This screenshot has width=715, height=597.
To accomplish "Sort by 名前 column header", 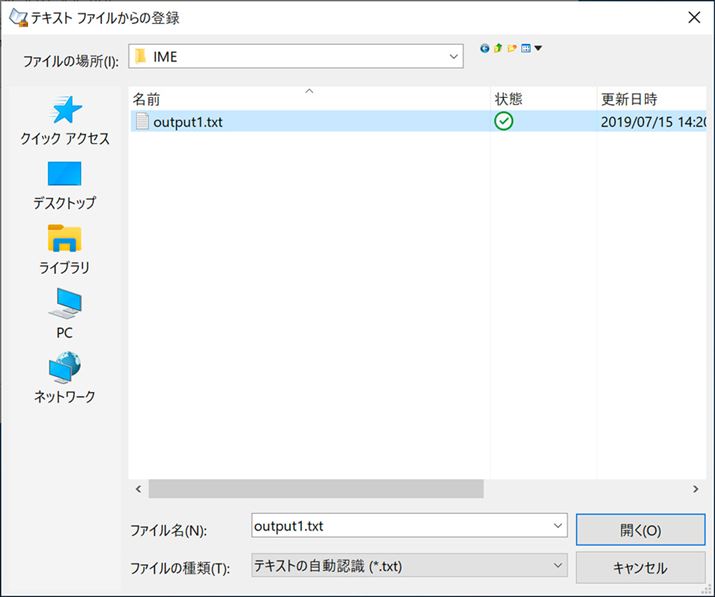I will (309, 99).
